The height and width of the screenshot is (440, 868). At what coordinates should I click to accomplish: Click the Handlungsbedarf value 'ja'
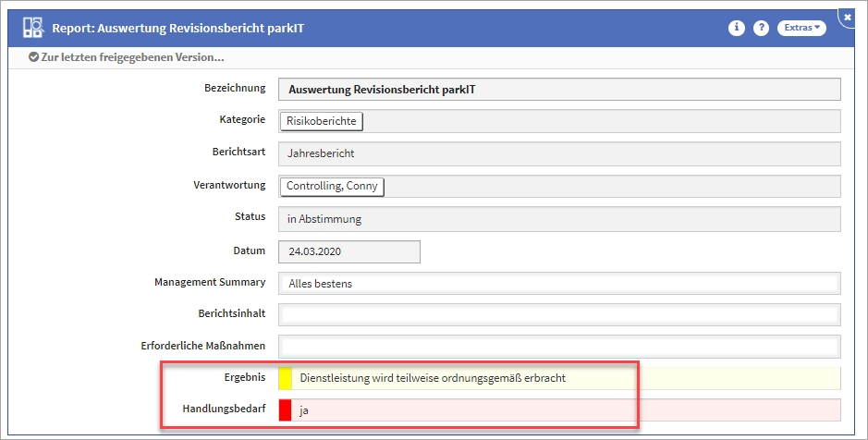[305, 409]
